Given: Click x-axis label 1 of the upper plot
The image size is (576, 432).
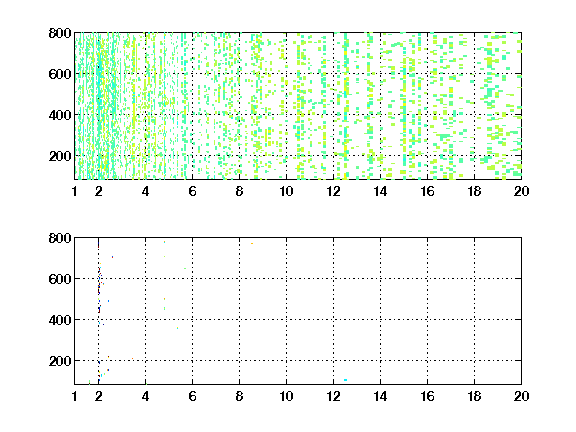Looking at the screenshot, I should (75, 191).
